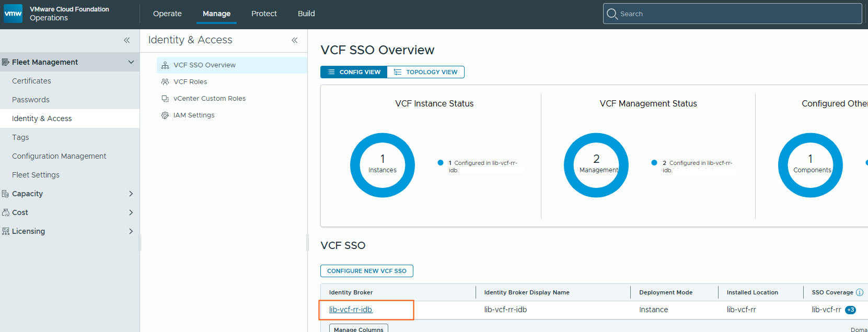The width and height of the screenshot is (868, 332).
Task: Sort by Identity Broker column header
Action: [x=351, y=292]
